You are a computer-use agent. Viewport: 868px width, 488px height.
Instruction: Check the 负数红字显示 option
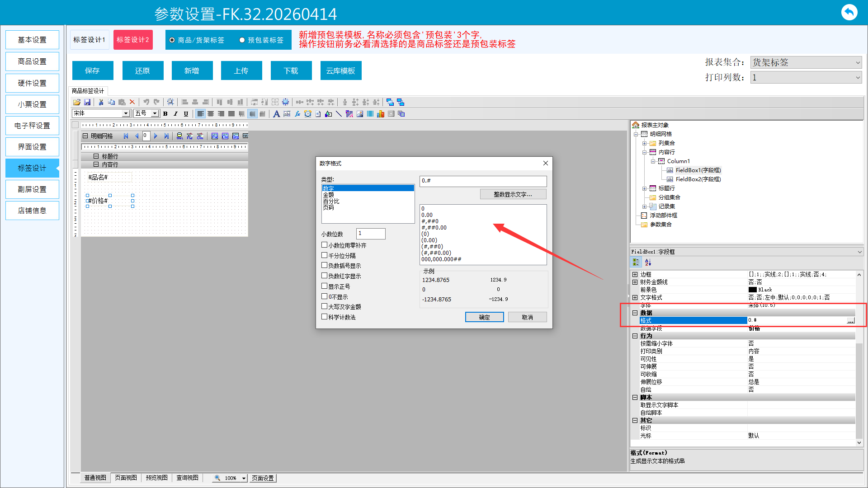pyautogui.click(x=324, y=276)
